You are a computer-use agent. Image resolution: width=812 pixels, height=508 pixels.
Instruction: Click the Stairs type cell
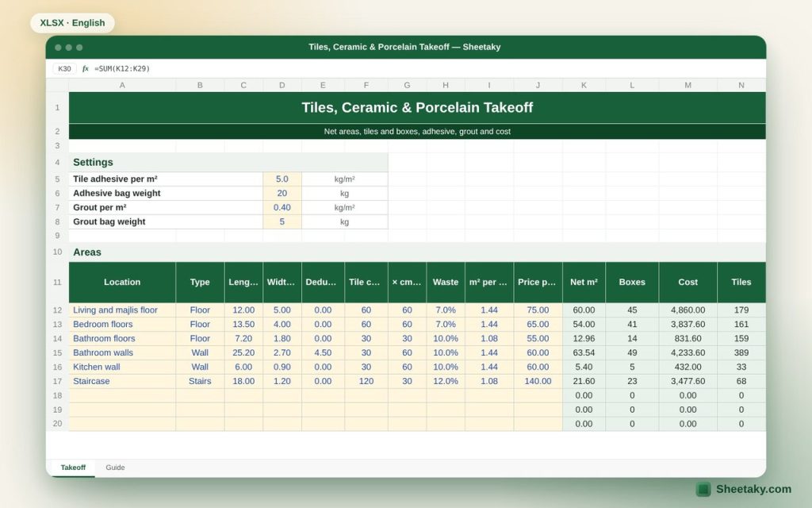[200, 381]
